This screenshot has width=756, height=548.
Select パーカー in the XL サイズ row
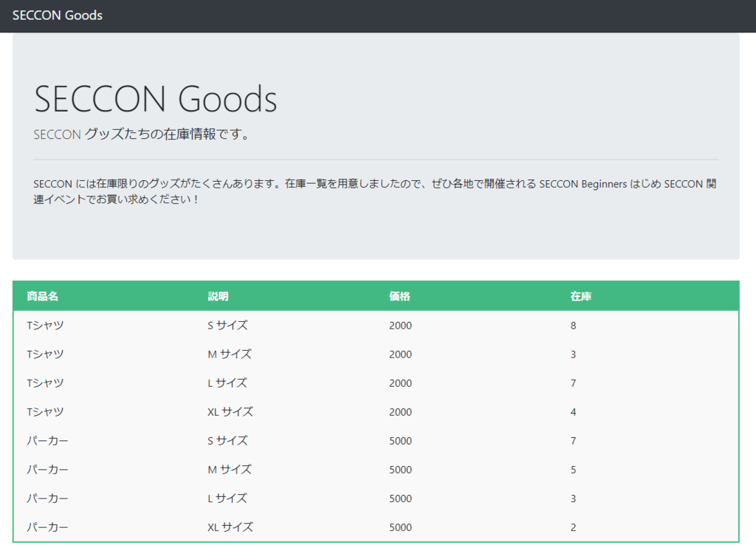click(47, 528)
